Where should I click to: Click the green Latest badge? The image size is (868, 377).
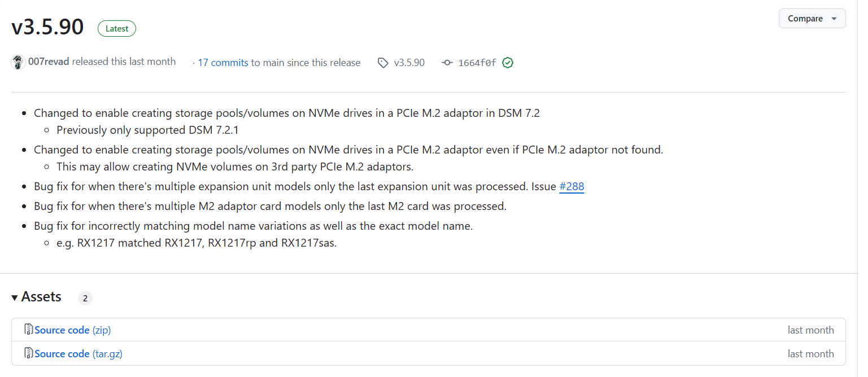(117, 29)
